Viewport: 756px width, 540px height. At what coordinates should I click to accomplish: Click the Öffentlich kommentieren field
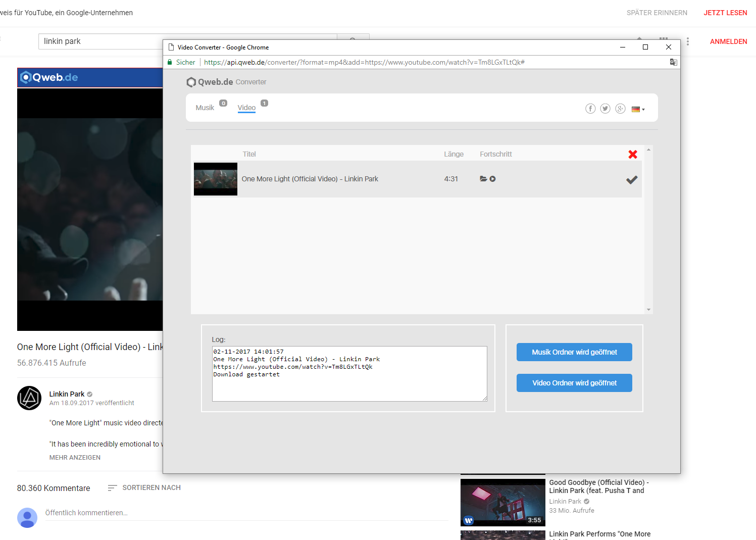[x=246, y=513]
